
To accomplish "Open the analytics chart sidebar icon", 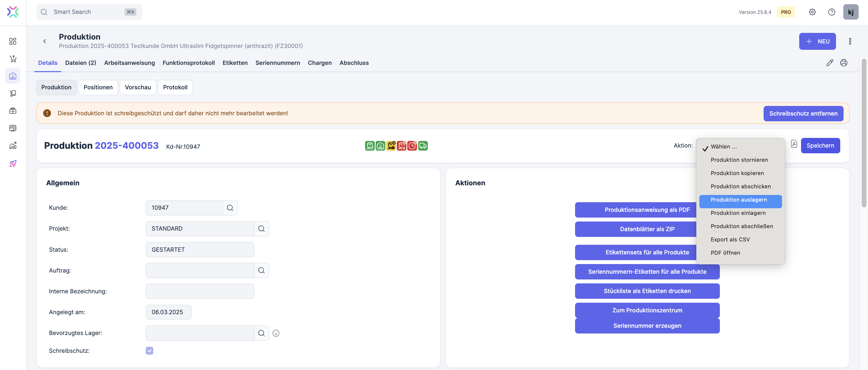I will pyautogui.click(x=13, y=145).
